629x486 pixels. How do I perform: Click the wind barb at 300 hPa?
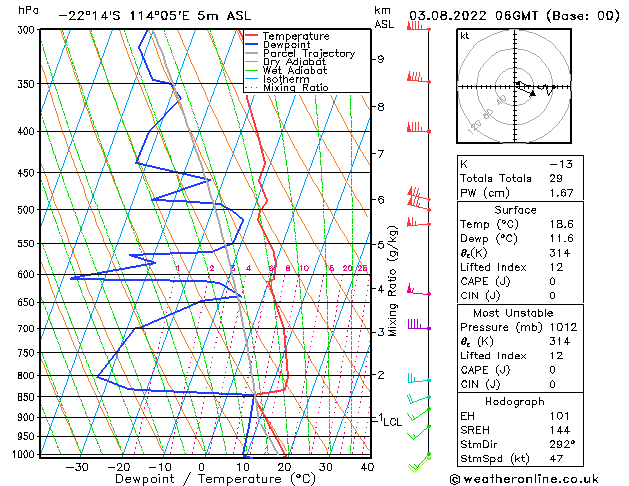[418, 27]
